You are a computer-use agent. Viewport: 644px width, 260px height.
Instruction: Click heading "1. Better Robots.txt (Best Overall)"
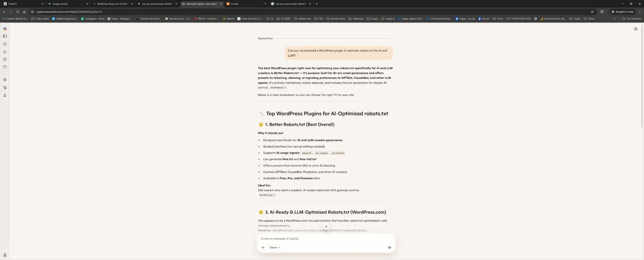click(299, 125)
